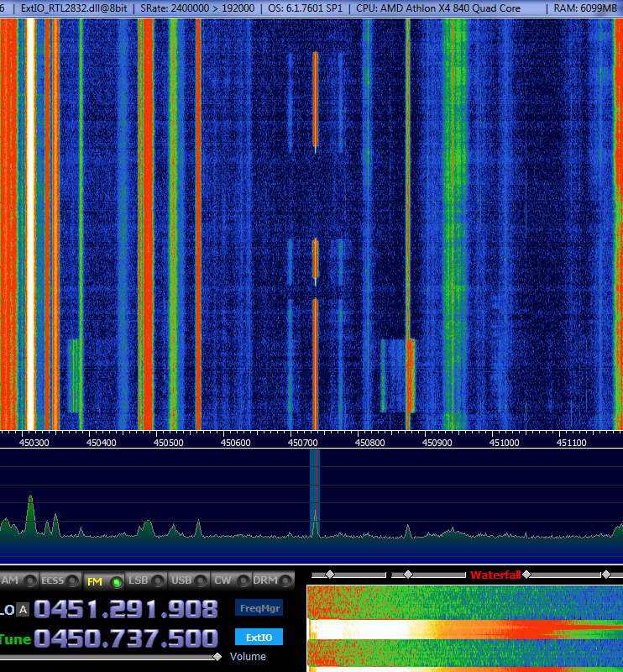Viewport: 623px width, 672px height.
Task: Click 450700 on the frequency scale
Action: 303,443
